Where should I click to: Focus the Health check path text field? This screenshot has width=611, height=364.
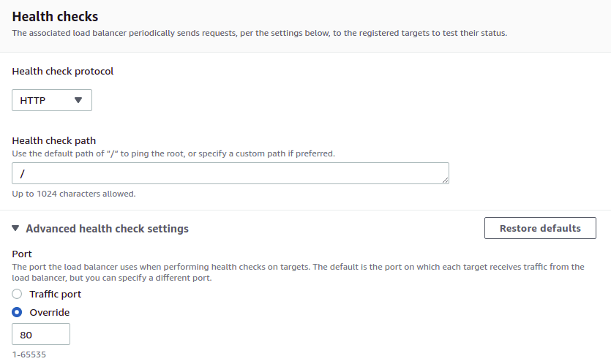point(230,173)
